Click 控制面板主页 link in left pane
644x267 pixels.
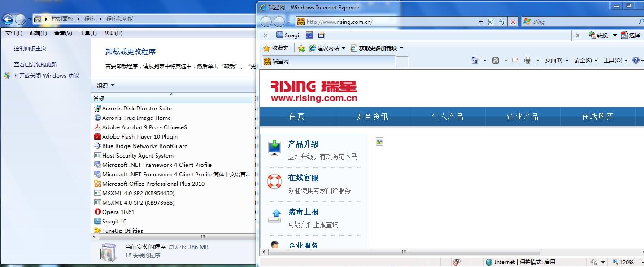pos(30,48)
